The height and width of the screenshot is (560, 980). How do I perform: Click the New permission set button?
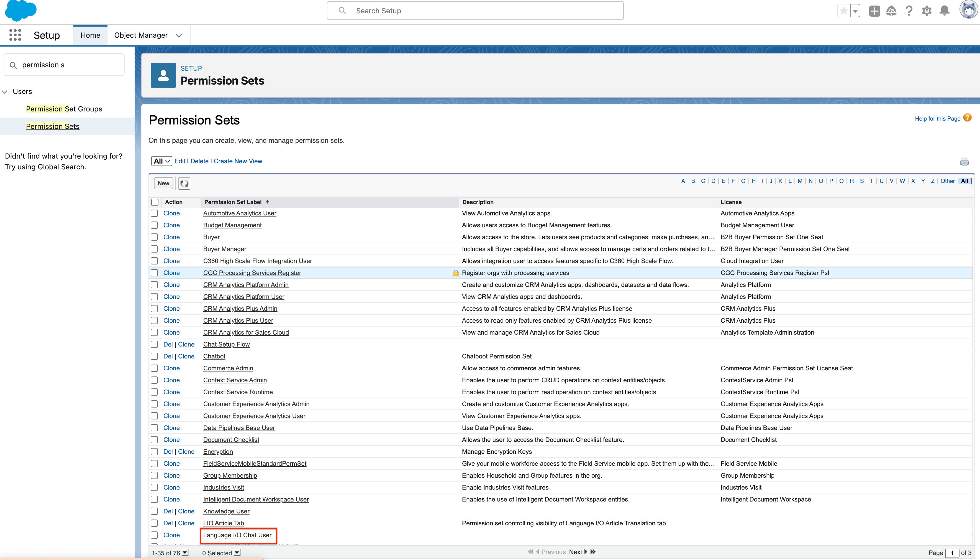tap(163, 184)
